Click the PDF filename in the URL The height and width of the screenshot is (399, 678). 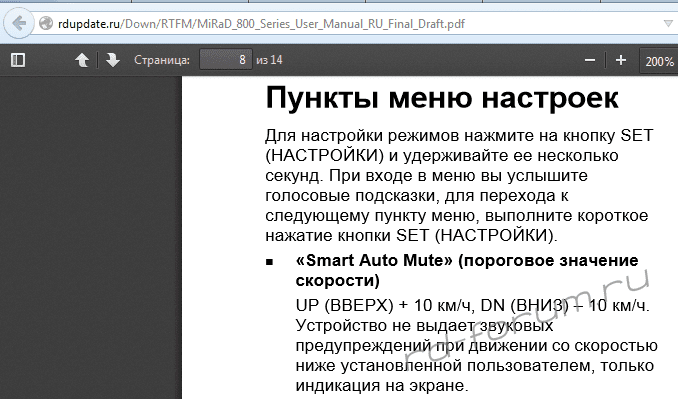pyautogui.click(x=331, y=24)
